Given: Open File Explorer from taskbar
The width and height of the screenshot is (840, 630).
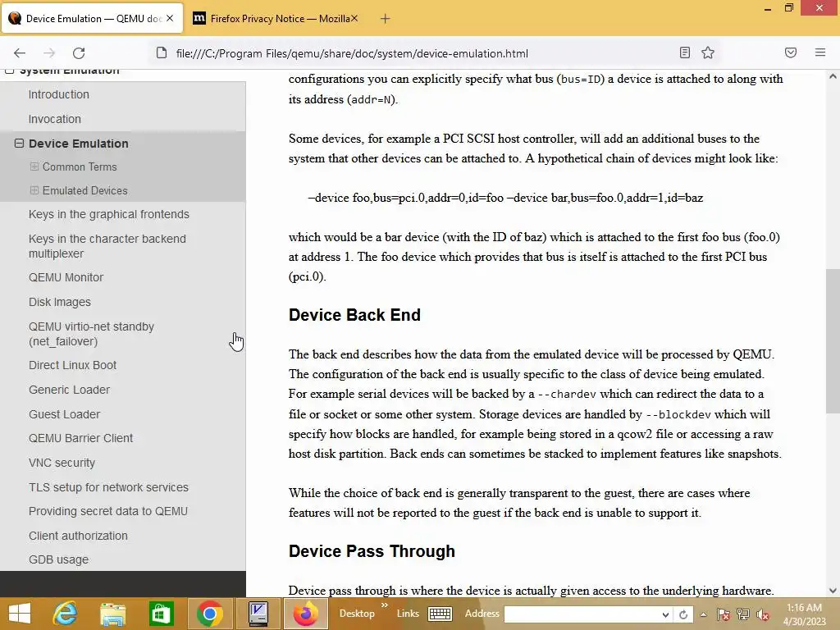Looking at the screenshot, I should click(113, 614).
